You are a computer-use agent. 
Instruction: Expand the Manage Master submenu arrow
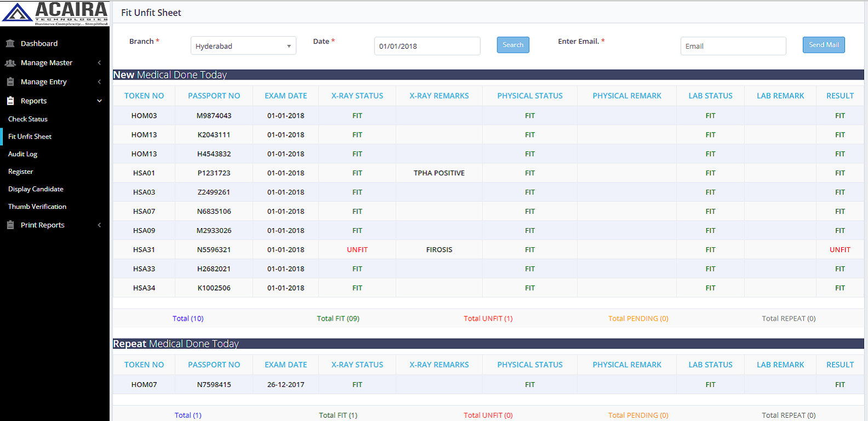[99, 63]
